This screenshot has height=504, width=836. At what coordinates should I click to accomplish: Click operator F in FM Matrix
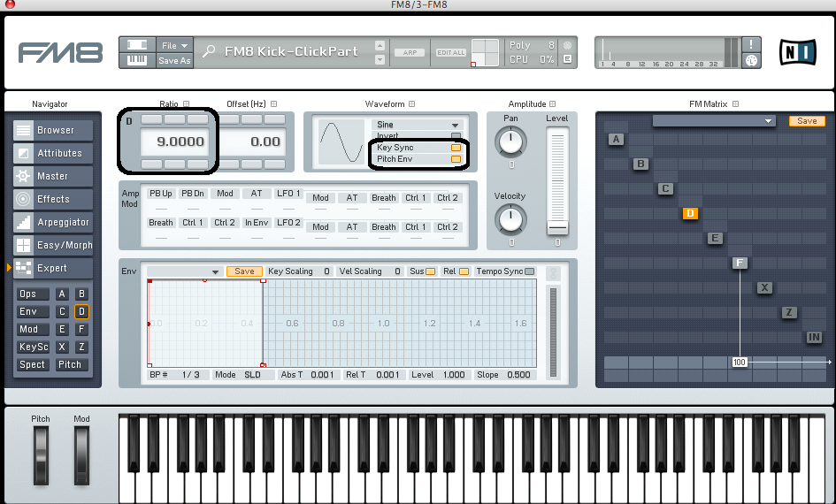pyautogui.click(x=740, y=263)
